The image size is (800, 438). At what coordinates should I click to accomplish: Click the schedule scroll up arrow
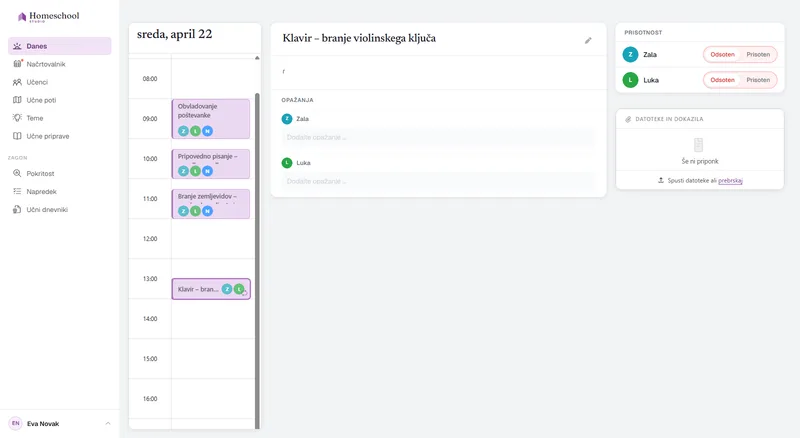(x=257, y=58)
